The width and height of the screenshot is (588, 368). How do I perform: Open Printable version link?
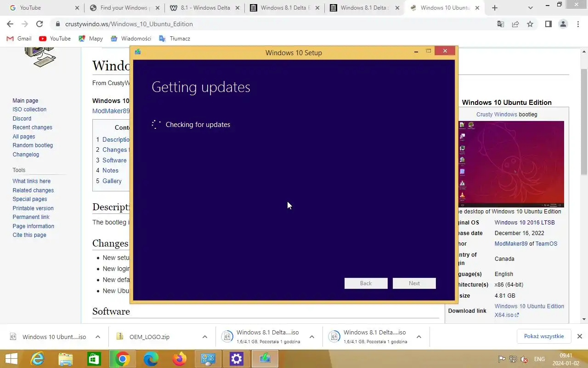pos(33,208)
